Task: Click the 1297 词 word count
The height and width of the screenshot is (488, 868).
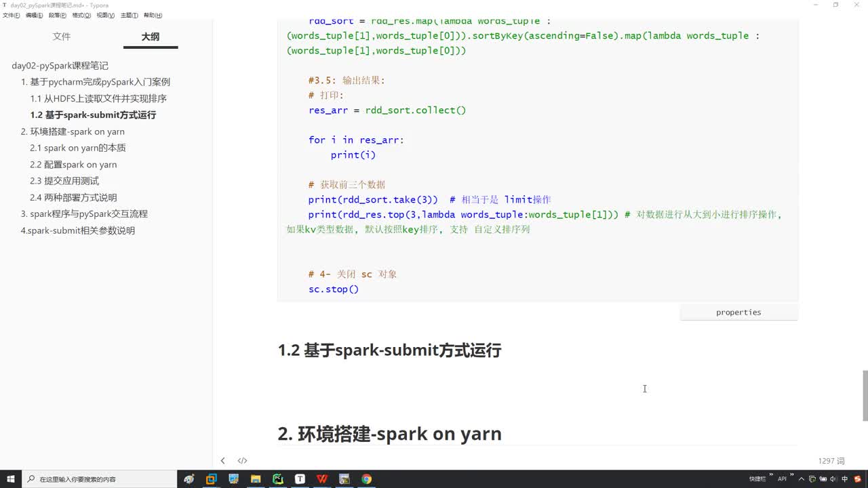Action: pos(831,461)
